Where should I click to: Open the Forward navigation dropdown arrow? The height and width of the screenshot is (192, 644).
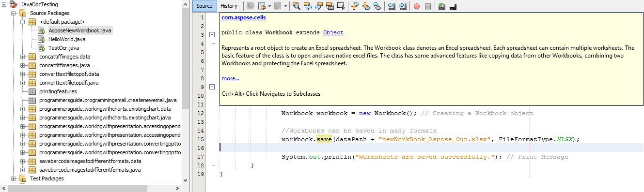pyautogui.click(x=286, y=6)
